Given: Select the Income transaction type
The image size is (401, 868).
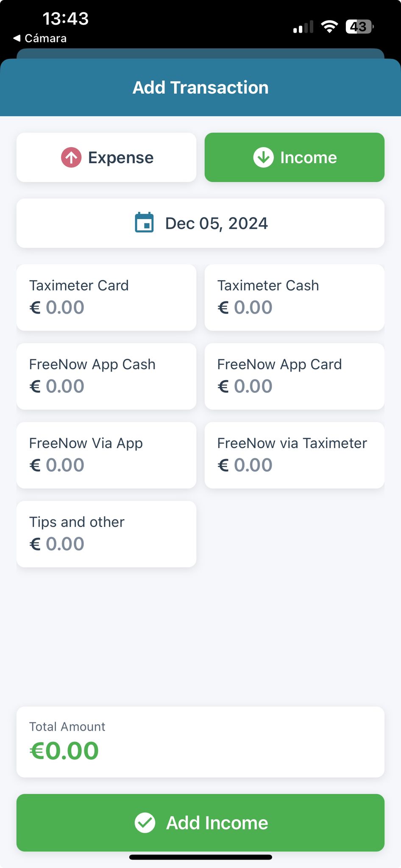Looking at the screenshot, I should pos(295,157).
